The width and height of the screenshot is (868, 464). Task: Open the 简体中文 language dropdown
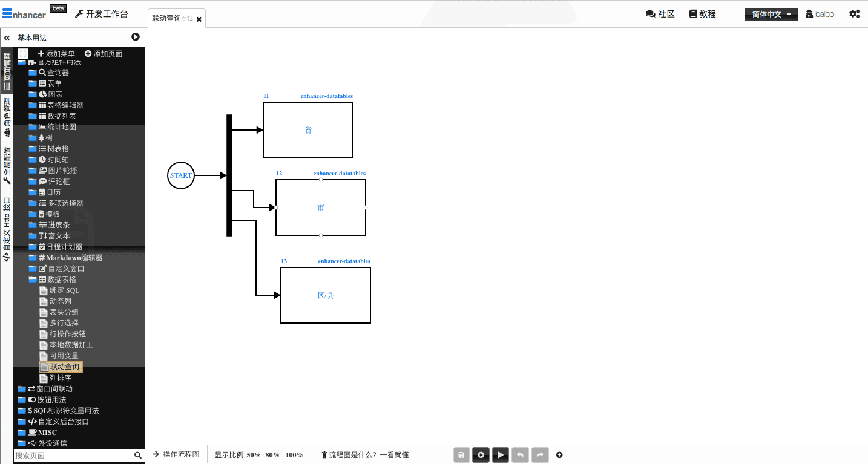pyautogui.click(x=771, y=15)
